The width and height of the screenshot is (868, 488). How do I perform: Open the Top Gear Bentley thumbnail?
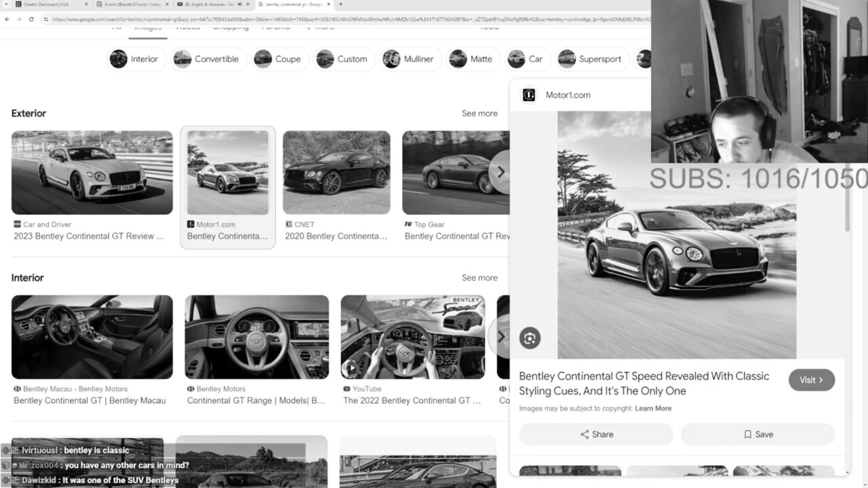point(456,173)
